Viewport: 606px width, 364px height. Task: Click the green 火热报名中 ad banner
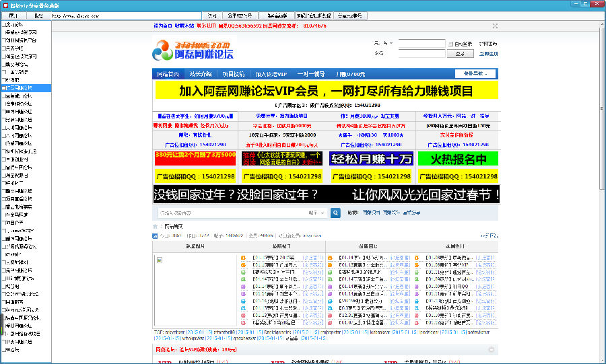pyautogui.click(x=458, y=159)
